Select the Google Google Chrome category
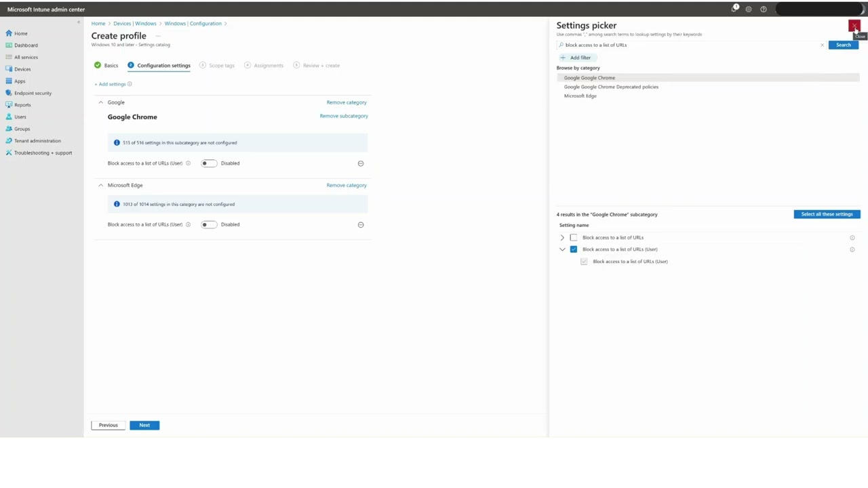Image resolution: width=868 pixels, height=488 pixels. coord(709,78)
